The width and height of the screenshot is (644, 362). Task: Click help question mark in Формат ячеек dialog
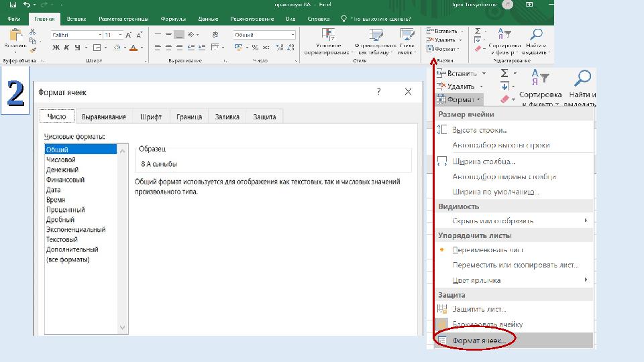(x=379, y=92)
